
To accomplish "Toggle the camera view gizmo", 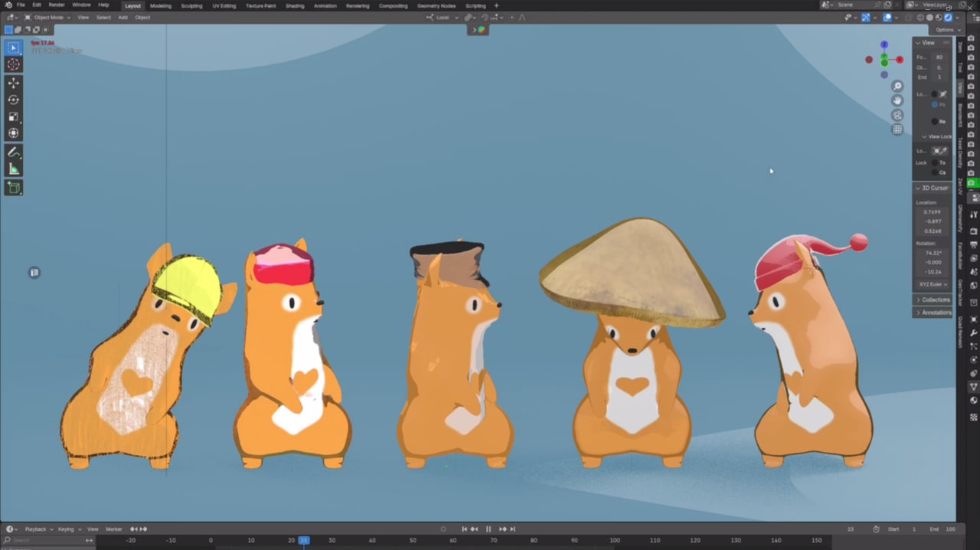I will click(897, 115).
